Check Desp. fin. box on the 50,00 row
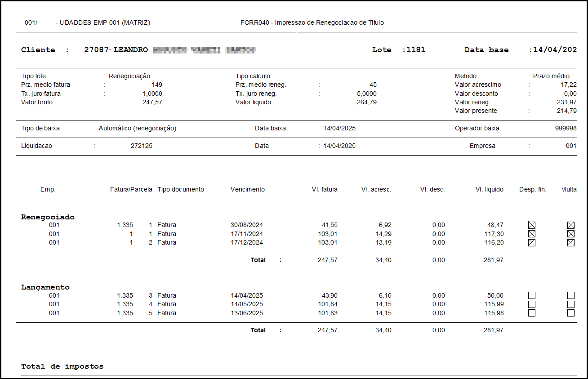 [x=532, y=295]
